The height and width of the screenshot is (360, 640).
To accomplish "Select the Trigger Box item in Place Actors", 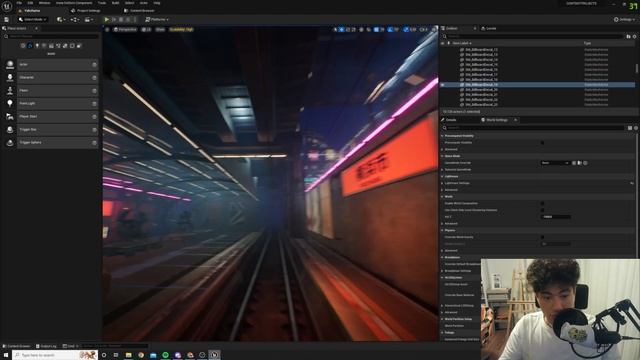I will tap(58, 130).
